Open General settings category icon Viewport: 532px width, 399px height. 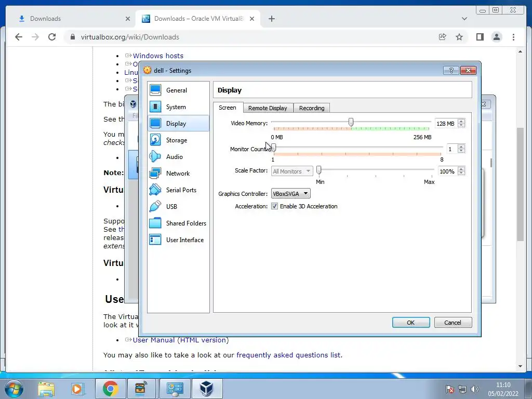(x=155, y=90)
